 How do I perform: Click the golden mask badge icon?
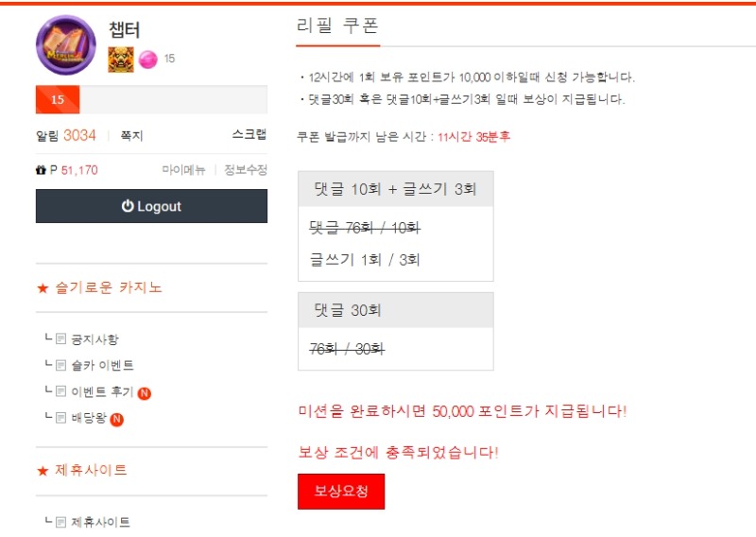pos(121,60)
